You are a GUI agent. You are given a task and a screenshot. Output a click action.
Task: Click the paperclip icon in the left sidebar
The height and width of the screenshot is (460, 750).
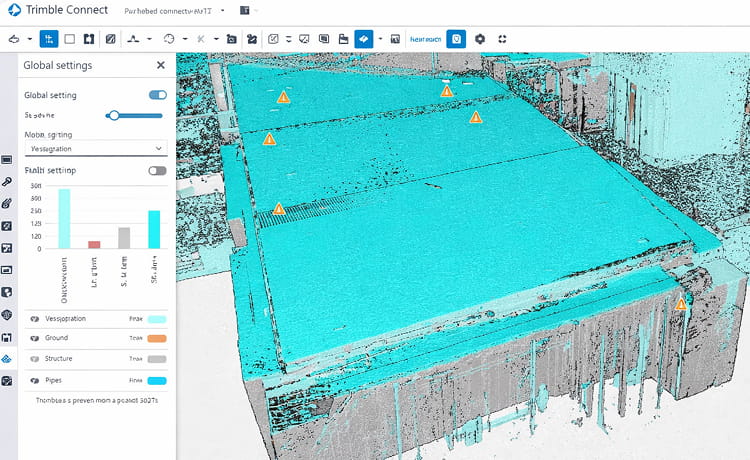click(7, 204)
